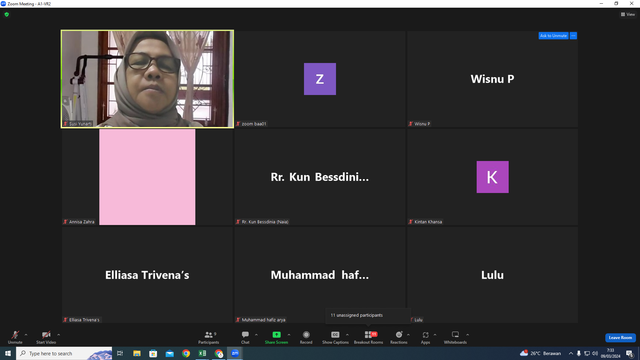Image resolution: width=640 pixels, height=360 pixels.
Task: Click the Elliasa Trivena's name text
Action: coord(147,275)
